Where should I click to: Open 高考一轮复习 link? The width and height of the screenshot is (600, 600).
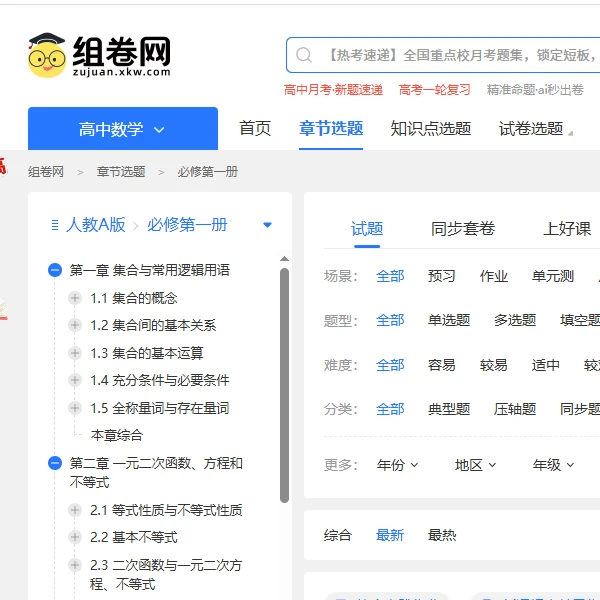(434, 90)
